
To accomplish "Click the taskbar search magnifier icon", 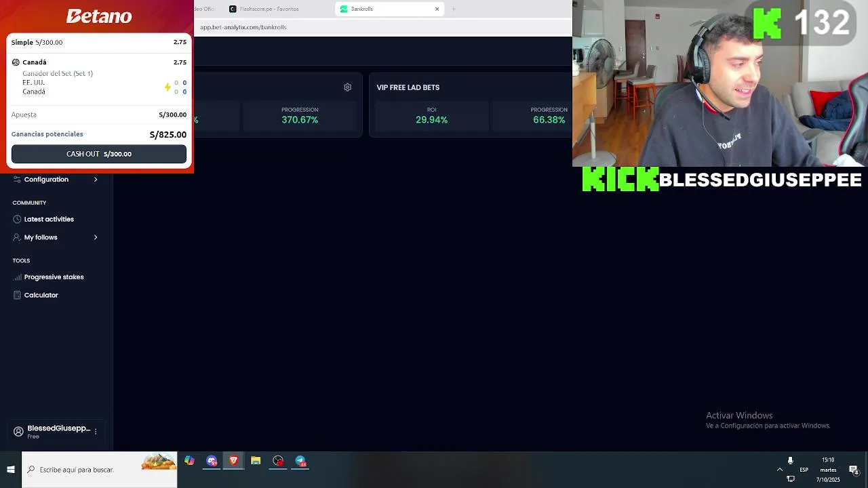I will [31, 469].
